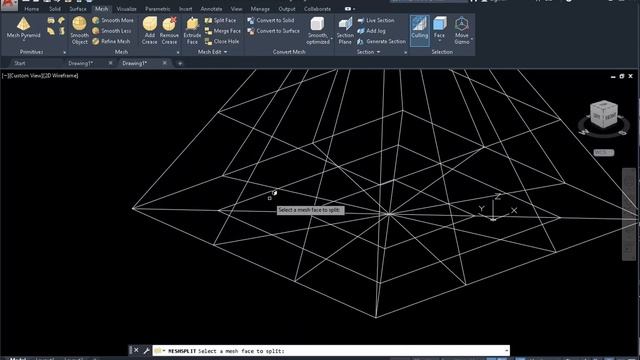The image size is (640, 360).
Task: Choose the Merge Face tool
Action: pyautogui.click(x=223, y=31)
